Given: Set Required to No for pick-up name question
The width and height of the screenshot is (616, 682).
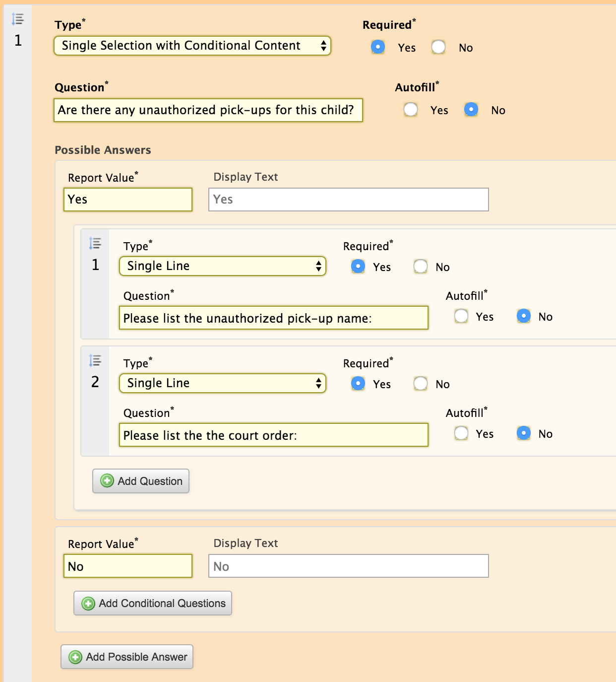Looking at the screenshot, I should click(421, 267).
